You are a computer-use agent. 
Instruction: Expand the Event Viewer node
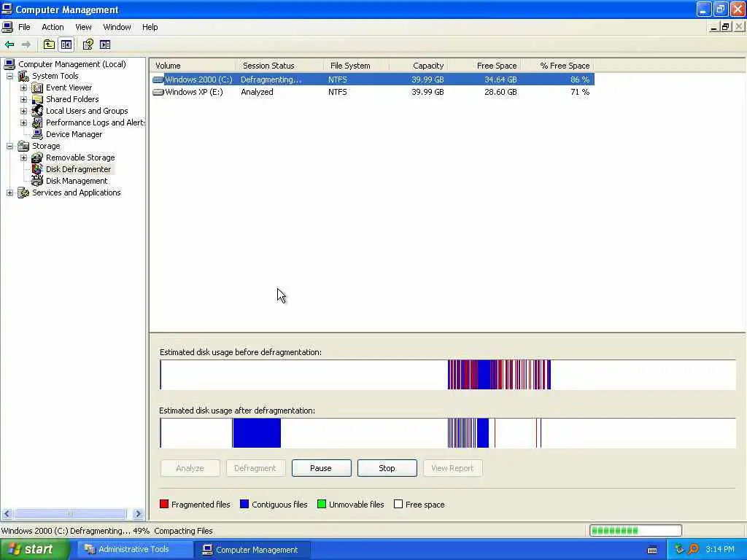(x=23, y=87)
